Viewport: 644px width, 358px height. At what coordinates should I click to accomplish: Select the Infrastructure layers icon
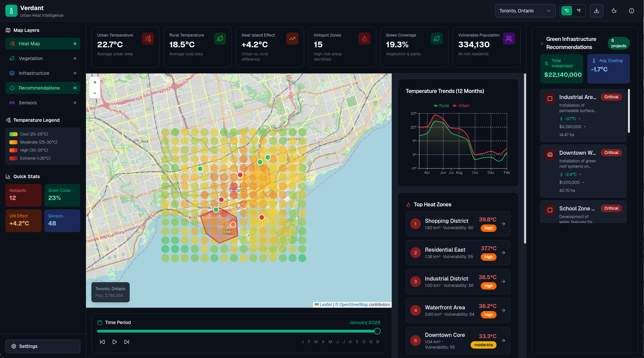(x=12, y=73)
